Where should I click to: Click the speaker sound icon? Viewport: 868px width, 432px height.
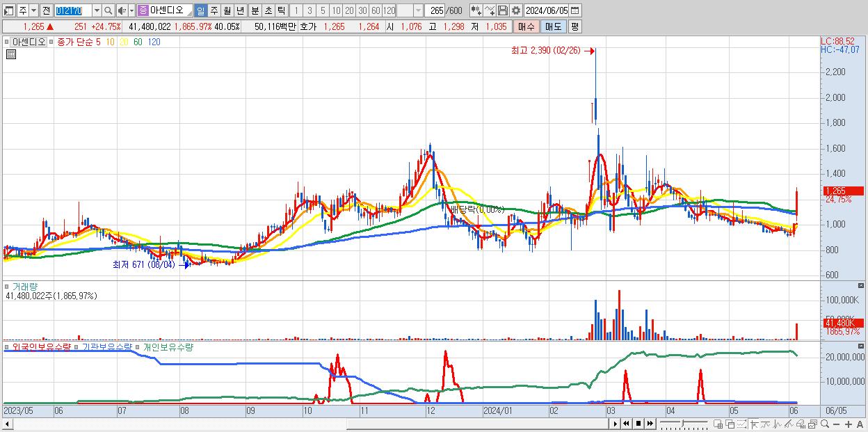click(121, 10)
